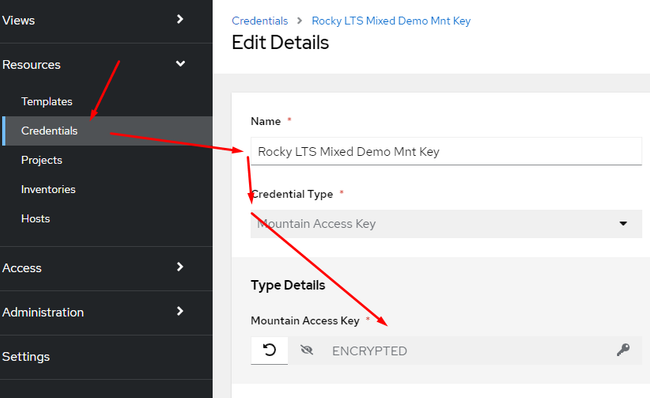The height and width of the screenshot is (398, 650).
Task: Click into the Name input field
Action: point(446,151)
